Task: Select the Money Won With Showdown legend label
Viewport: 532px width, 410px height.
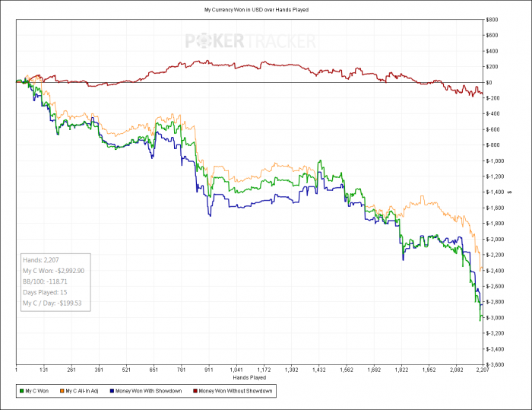Action: pyautogui.click(x=149, y=391)
